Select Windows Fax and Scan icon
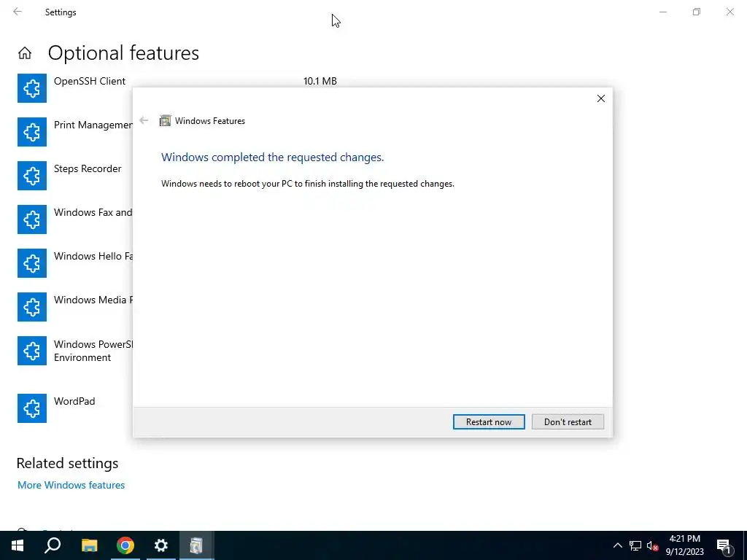The width and height of the screenshot is (747, 560). pyautogui.click(x=32, y=219)
